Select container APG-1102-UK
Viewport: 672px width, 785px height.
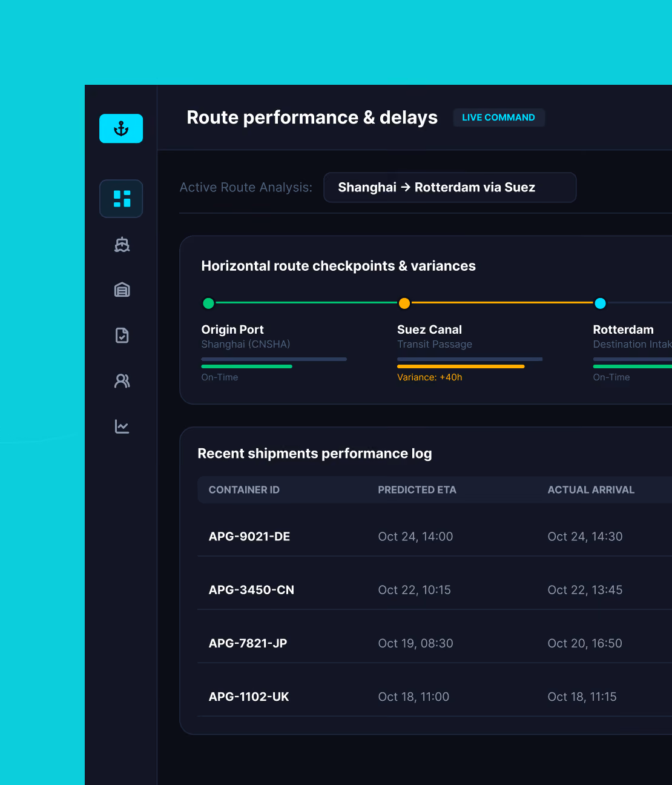tap(248, 697)
